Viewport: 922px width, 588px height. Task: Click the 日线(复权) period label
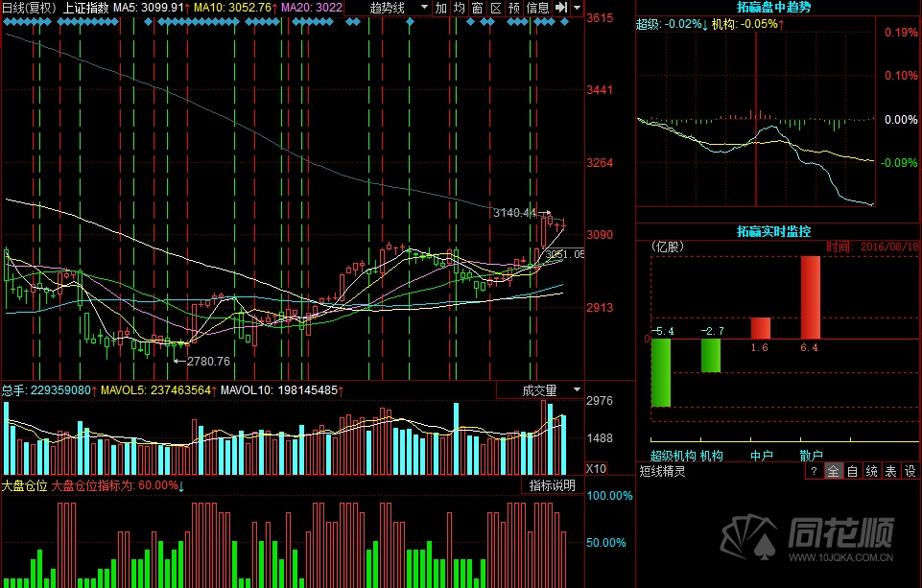pyautogui.click(x=28, y=8)
